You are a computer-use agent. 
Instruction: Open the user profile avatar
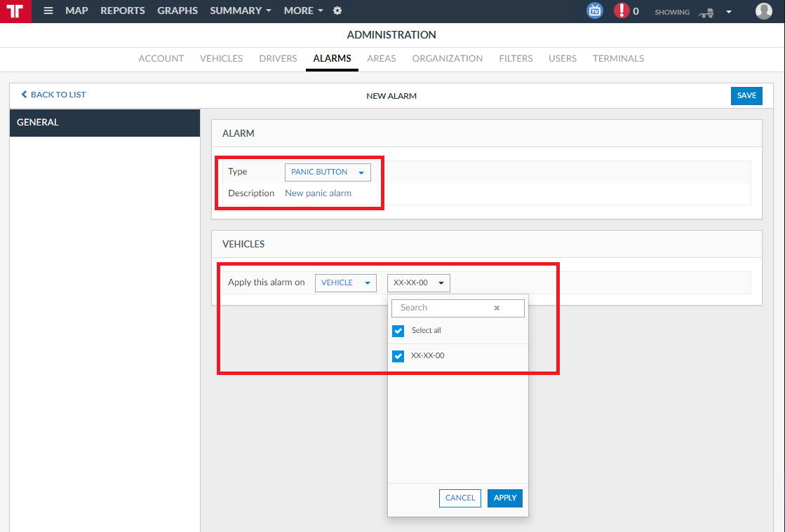click(763, 11)
